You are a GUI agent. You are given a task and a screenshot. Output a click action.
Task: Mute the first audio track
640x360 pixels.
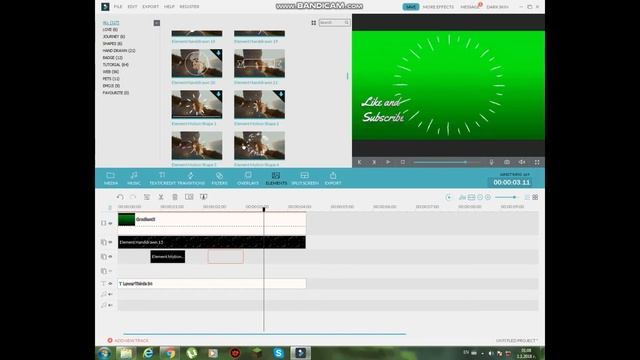pos(110,294)
